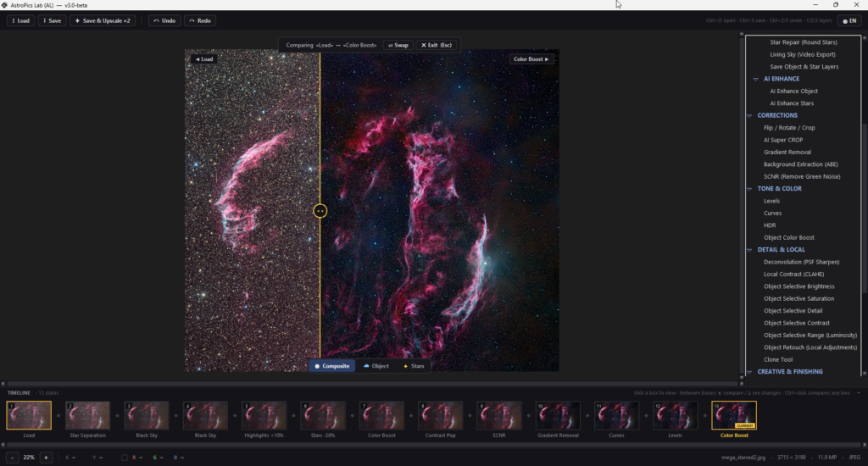Screen dimensions: 868x466
Task: Redo the last undone edit
Action: tap(200, 20)
